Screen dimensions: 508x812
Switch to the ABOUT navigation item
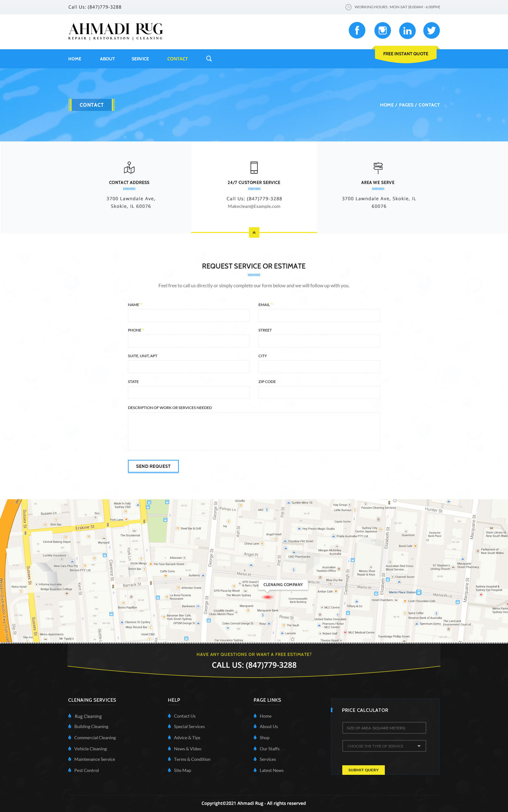pos(107,58)
